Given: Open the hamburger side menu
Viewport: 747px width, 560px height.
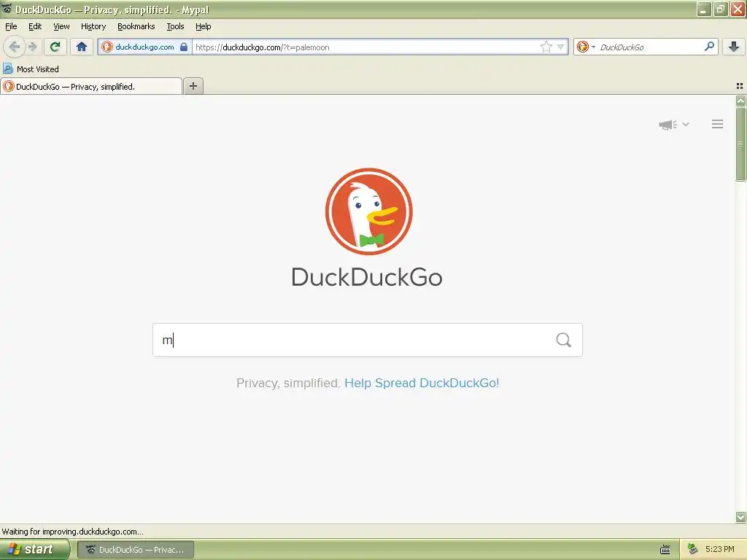Looking at the screenshot, I should [x=718, y=124].
